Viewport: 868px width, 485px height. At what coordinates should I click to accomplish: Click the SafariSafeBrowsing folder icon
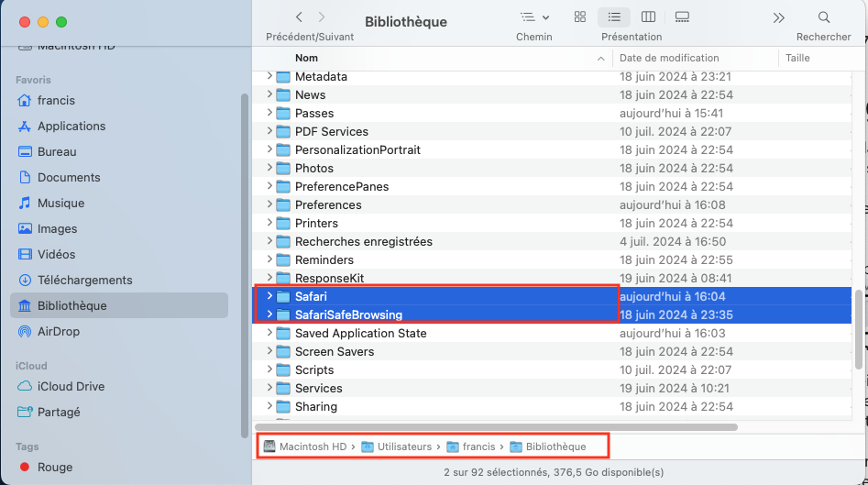283,315
